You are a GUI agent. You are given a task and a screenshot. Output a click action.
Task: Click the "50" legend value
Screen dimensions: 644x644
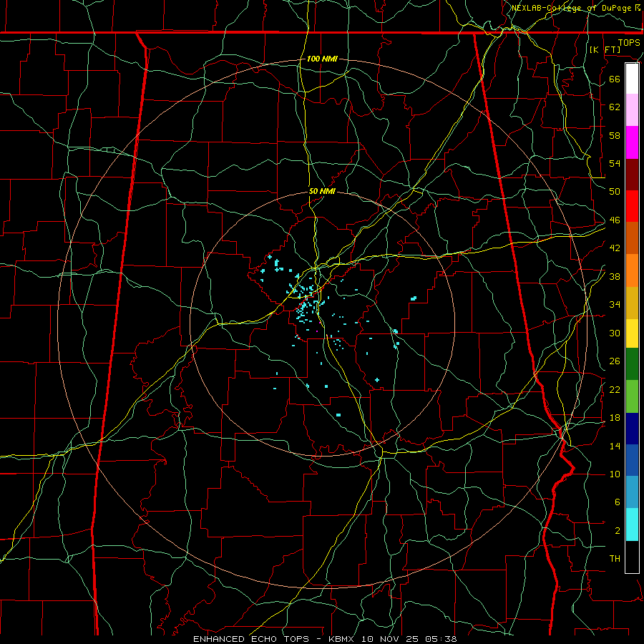[615, 191]
